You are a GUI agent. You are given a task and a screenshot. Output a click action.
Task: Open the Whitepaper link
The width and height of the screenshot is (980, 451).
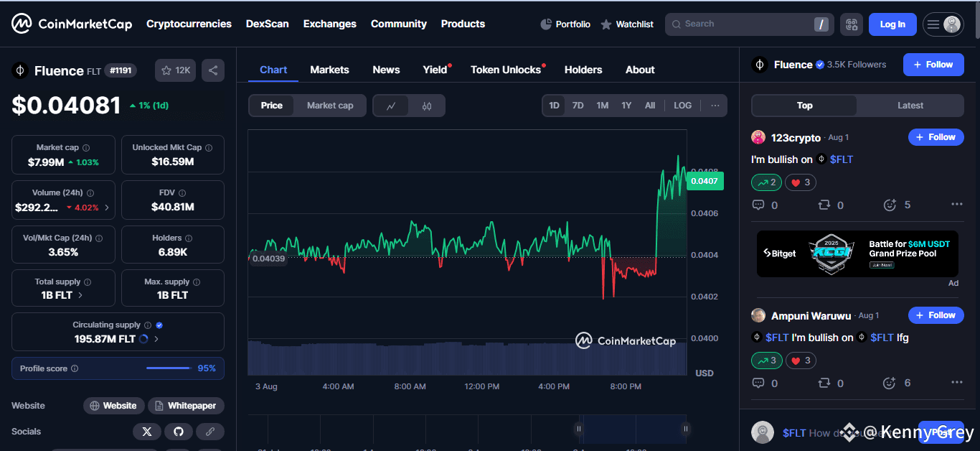(187, 406)
